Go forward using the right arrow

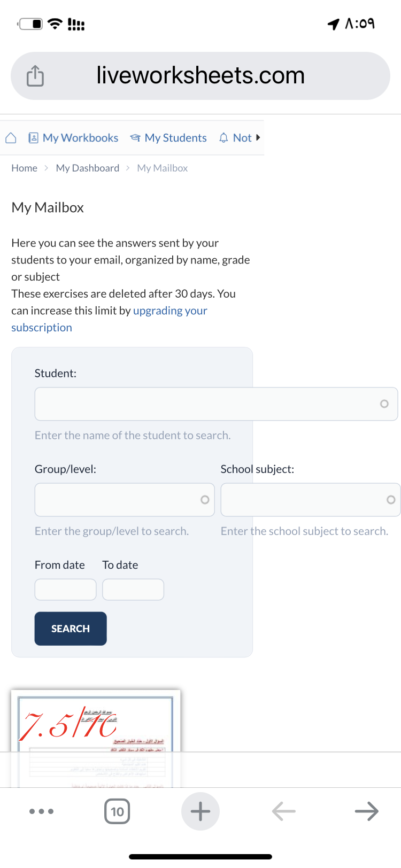(367, 811)
